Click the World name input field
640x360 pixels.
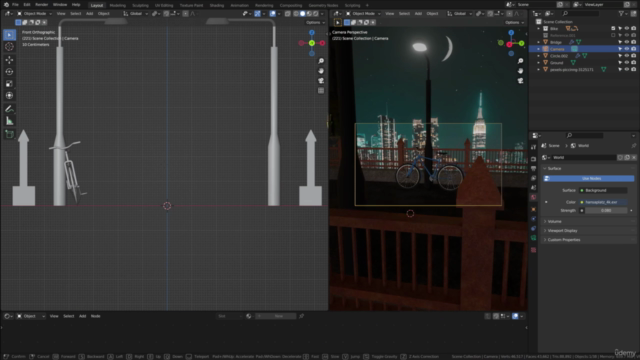click(583, 158)
